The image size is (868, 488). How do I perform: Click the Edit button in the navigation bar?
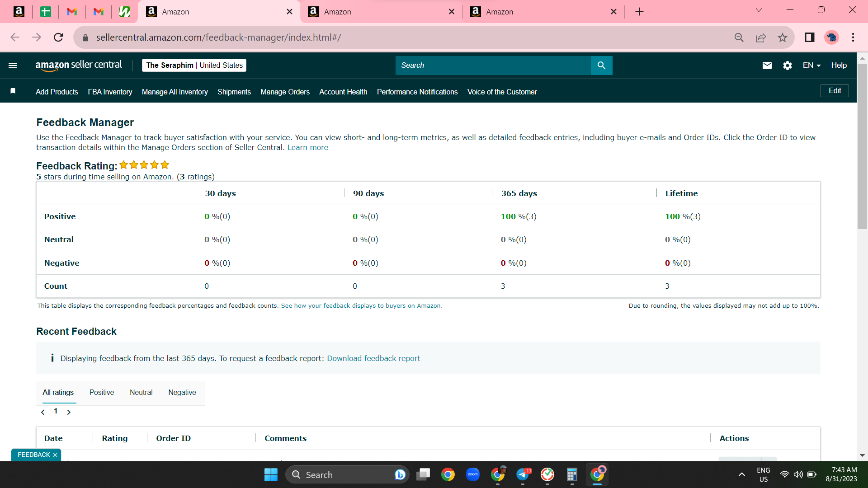point(835,91)
